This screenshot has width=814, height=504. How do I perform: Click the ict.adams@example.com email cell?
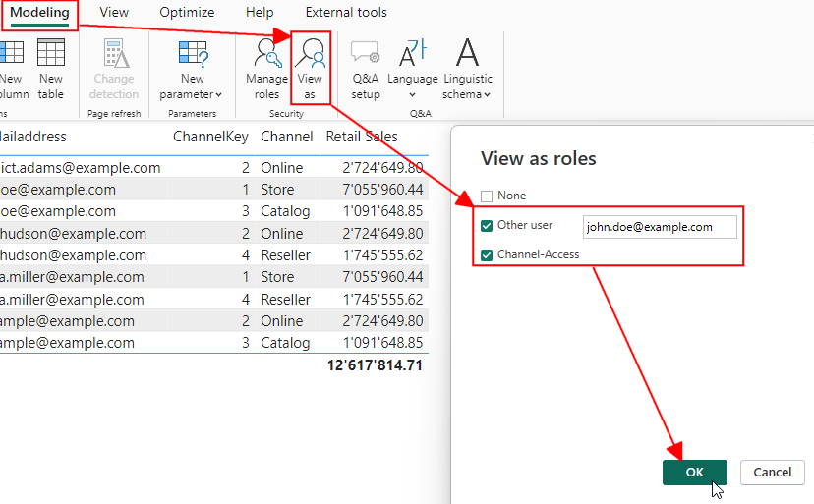[x=80, y=168]
